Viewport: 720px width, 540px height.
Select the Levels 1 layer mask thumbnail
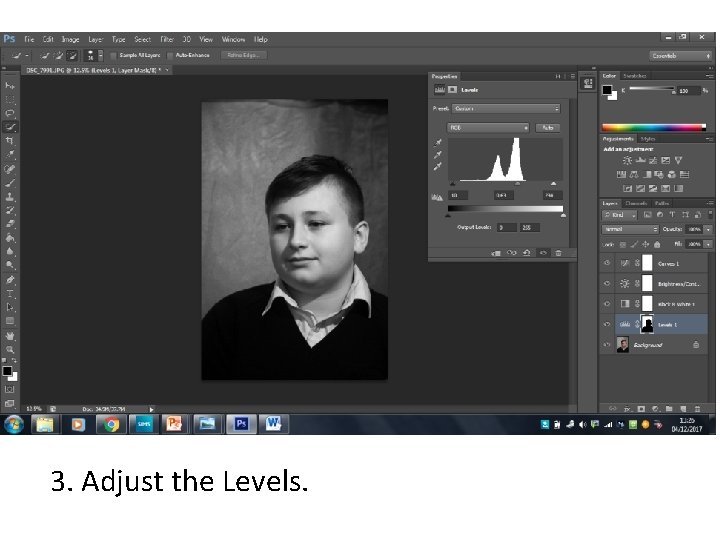[x=647, y=324]
